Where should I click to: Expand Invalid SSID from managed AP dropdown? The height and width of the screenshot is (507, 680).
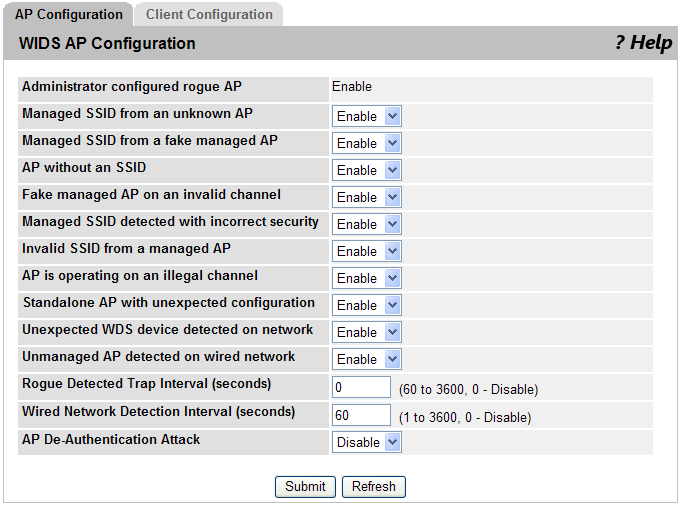pyautogui.click(x=366, y=251)
